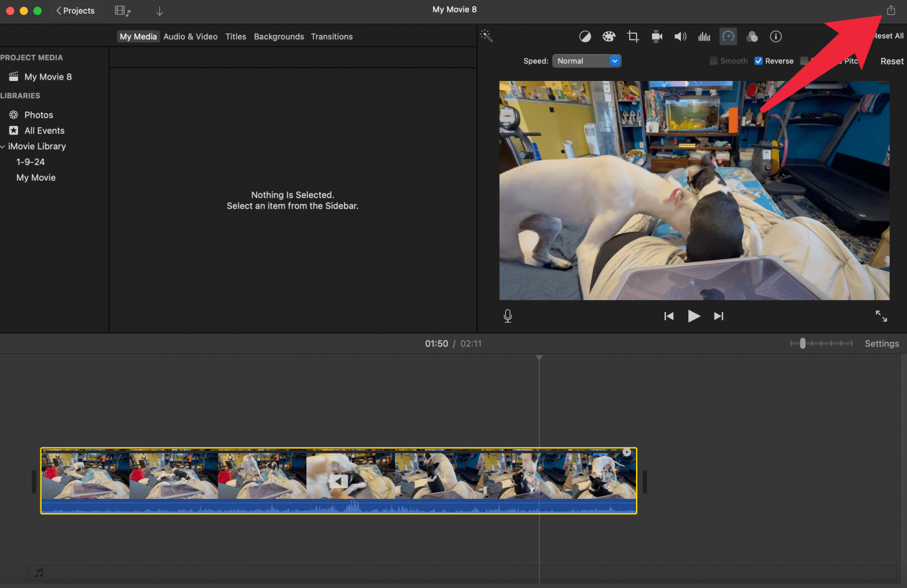
Task: Open the media view options dropdown
Action: pos(123,11)
